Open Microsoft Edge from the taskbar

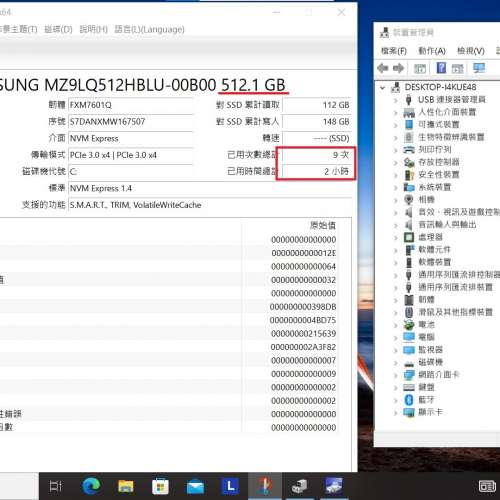(x=91, y=486)
